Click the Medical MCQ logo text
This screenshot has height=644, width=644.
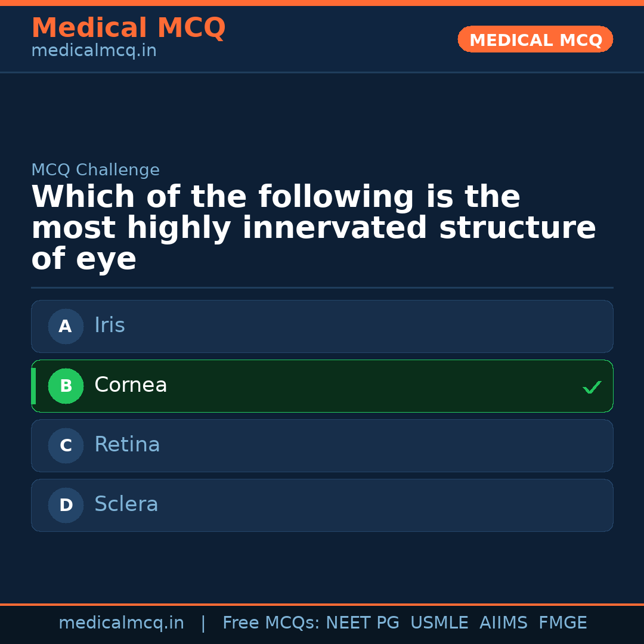(128, 28)
